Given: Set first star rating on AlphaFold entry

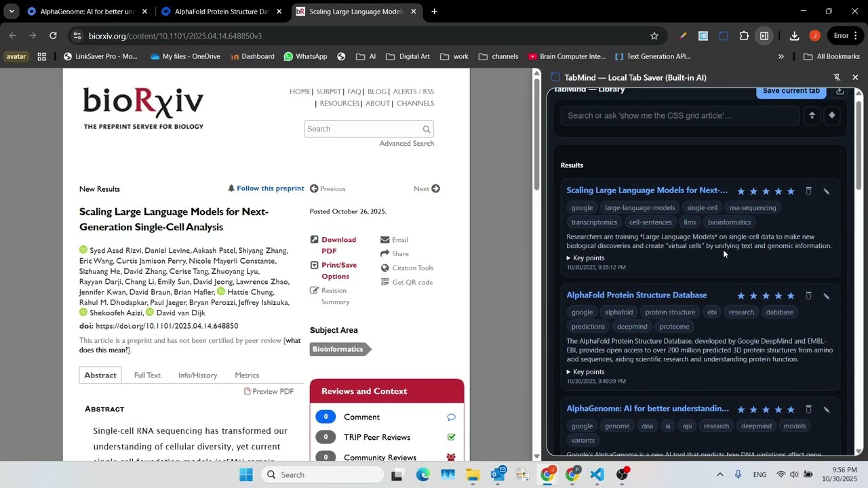Looking at the screenshot, I should (x=741, y=296).
